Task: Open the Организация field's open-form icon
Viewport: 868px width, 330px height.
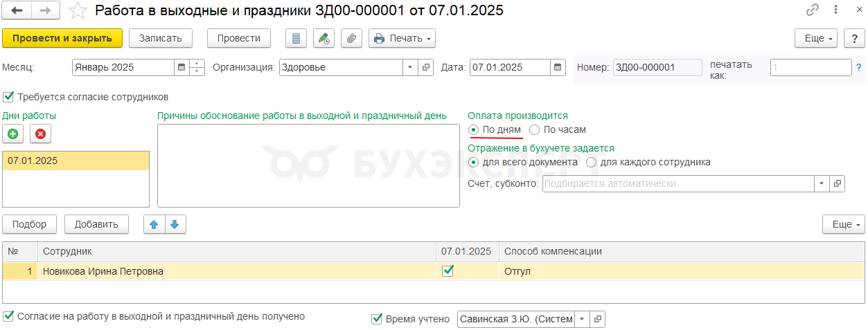Action: click(x=426, y=67)
